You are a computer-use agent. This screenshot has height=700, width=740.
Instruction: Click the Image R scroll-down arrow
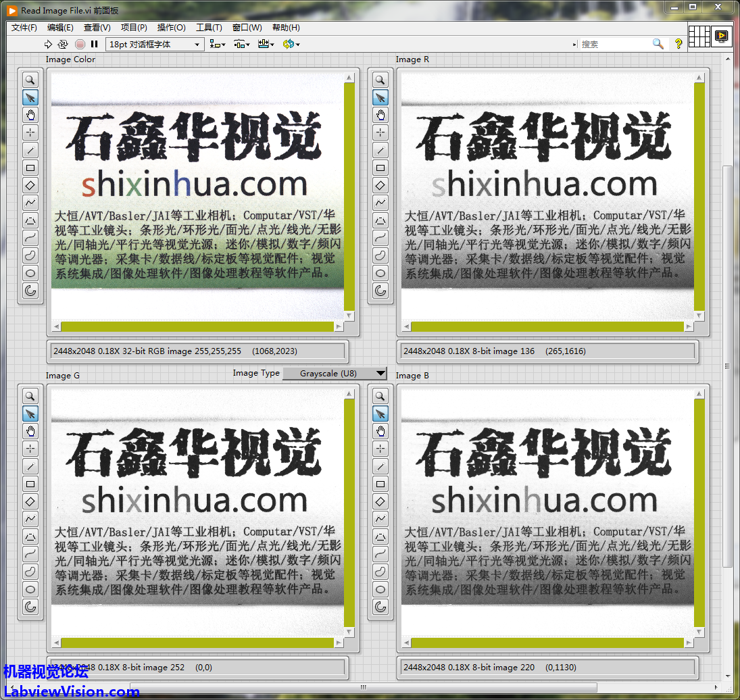click(699, 316)
